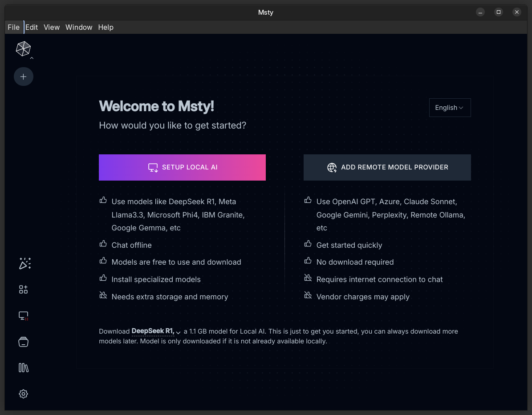Open the Help menu
Viewport: 532px width, 415px height.
[106, 27]
